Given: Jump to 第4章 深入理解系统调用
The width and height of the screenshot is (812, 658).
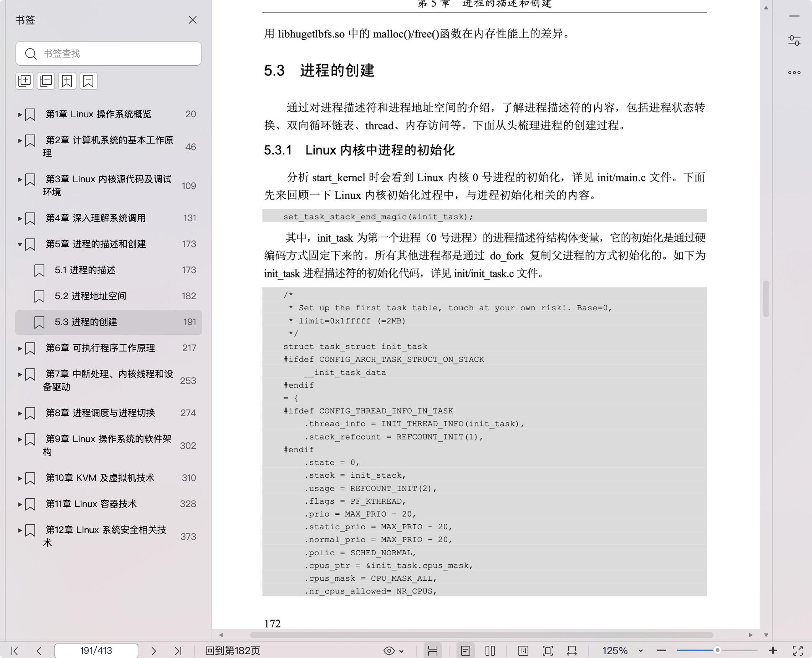Looking at the screenshot, I should [96, 218].
